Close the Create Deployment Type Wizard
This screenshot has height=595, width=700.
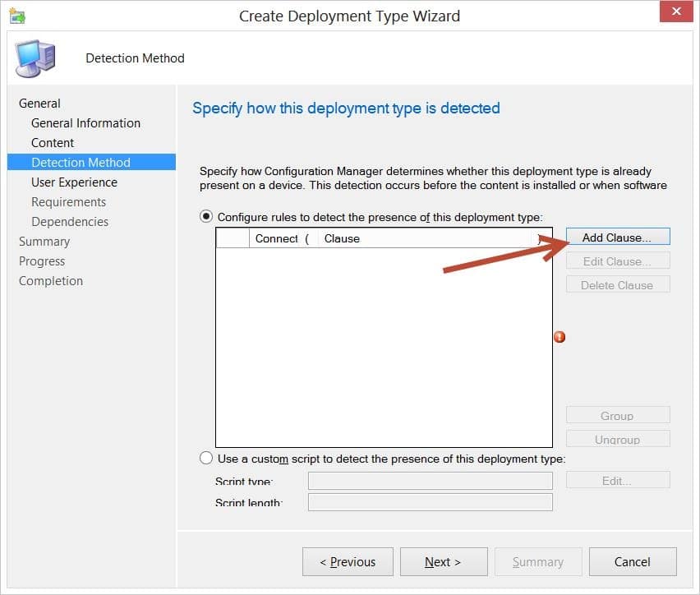coord(676,11)
